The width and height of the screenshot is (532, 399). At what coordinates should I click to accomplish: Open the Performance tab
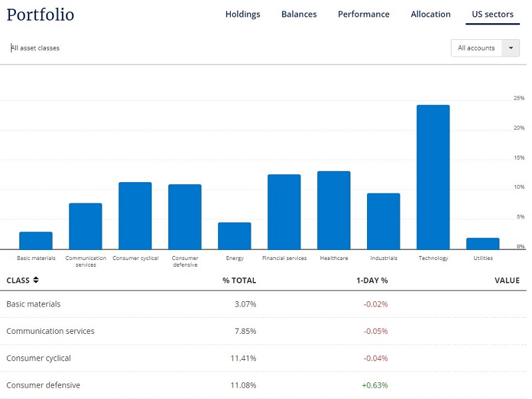pyautogui.click(x=363, y=14)
